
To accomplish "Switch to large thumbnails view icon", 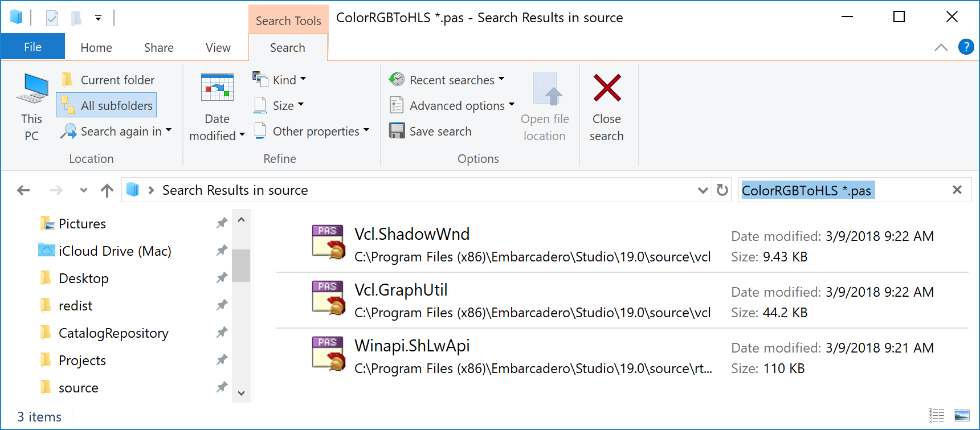I will tap(961, 416).
